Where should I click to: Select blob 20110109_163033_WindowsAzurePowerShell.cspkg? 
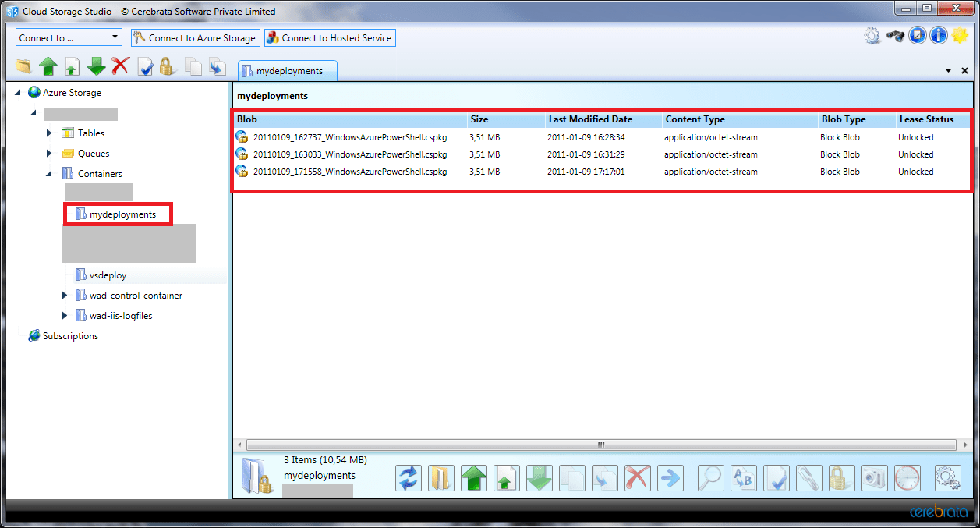[x=350, y=154]
